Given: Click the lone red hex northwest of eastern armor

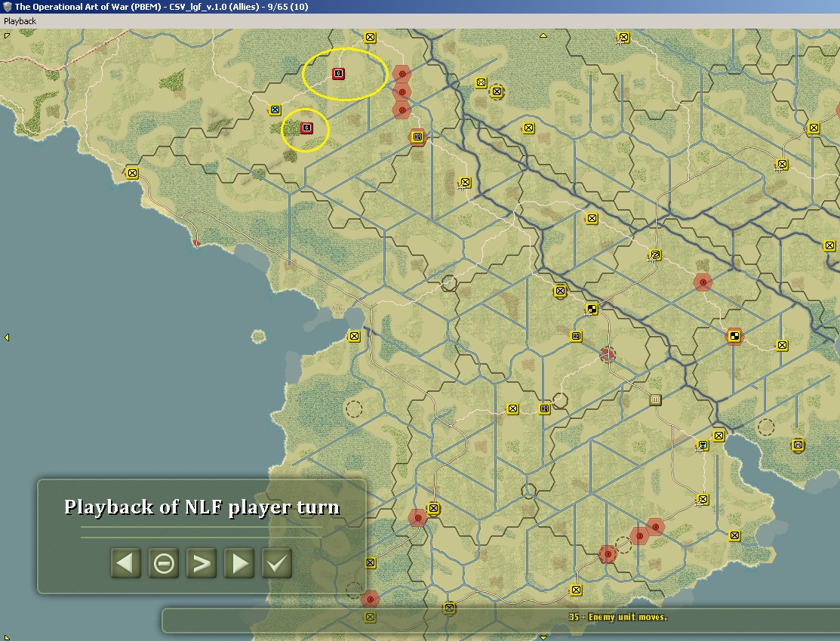Looking at the screenshot, I should pyautogui.click(x=703, y=282).
